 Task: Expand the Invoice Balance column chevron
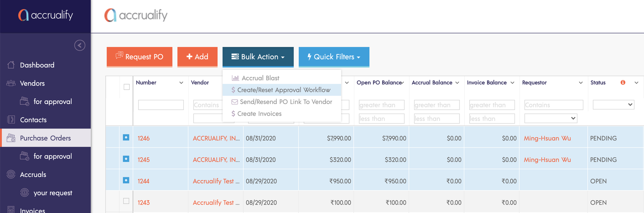coord(512,83)
